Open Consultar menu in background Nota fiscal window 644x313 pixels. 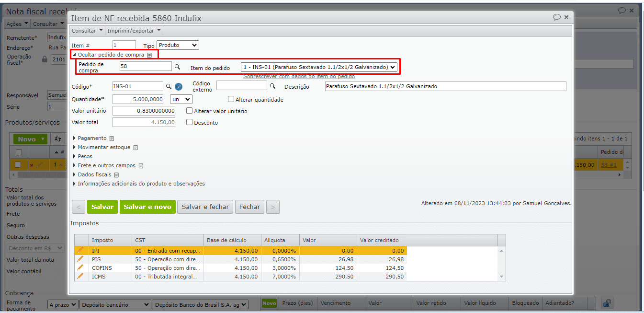click(48, 23)
